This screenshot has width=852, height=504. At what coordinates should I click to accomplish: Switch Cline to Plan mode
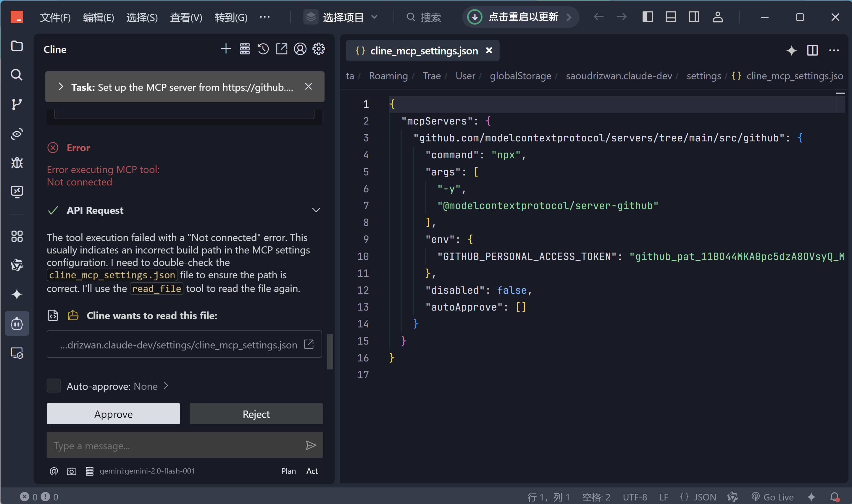click(288, 471)
